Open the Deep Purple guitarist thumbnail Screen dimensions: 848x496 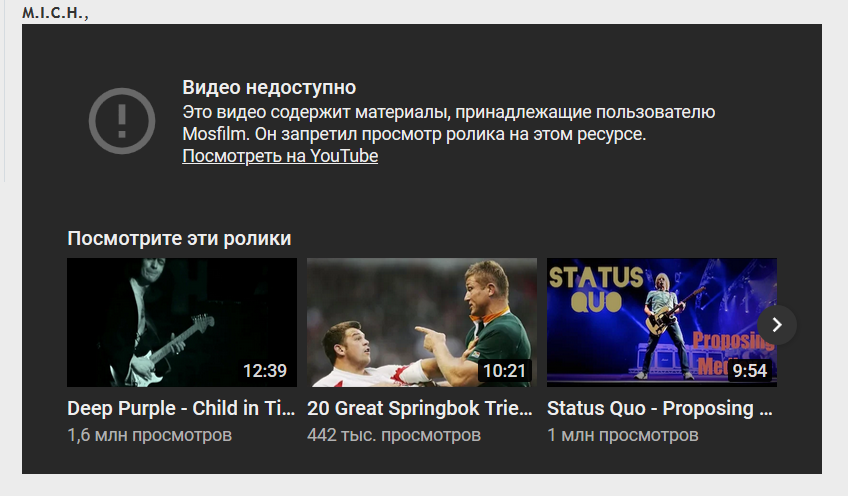pos(182,322)
